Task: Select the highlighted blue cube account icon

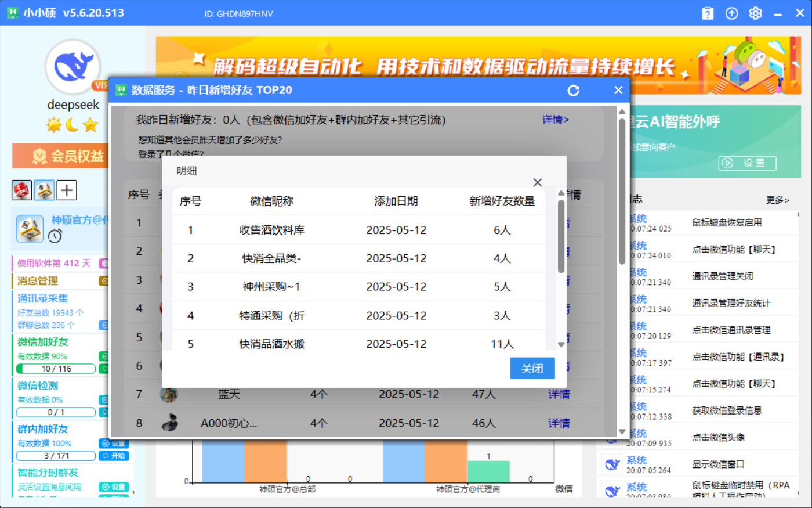Action: (44, 190)
